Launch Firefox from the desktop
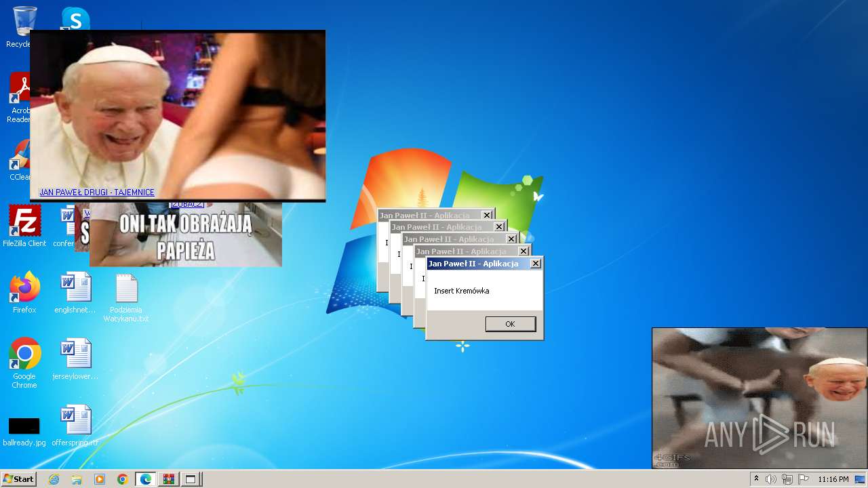 24,293
